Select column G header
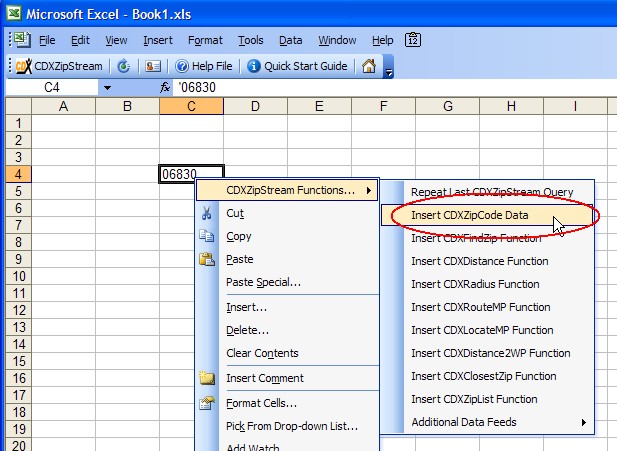617x451 pixels. (447, 106)
